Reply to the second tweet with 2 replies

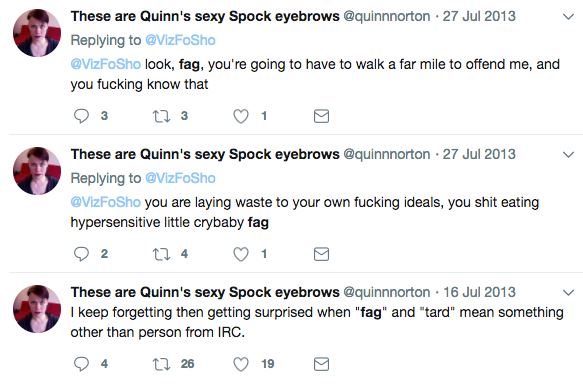point(81,254)
